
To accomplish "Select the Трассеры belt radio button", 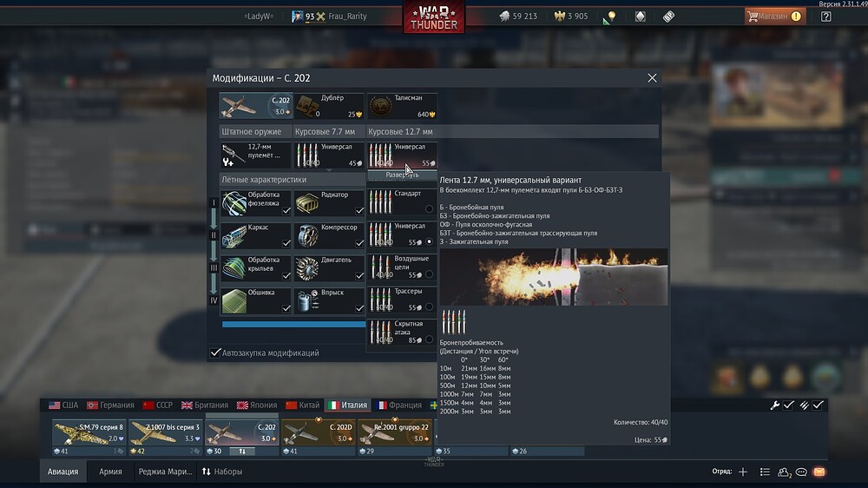I will click(x=429, y=307).
